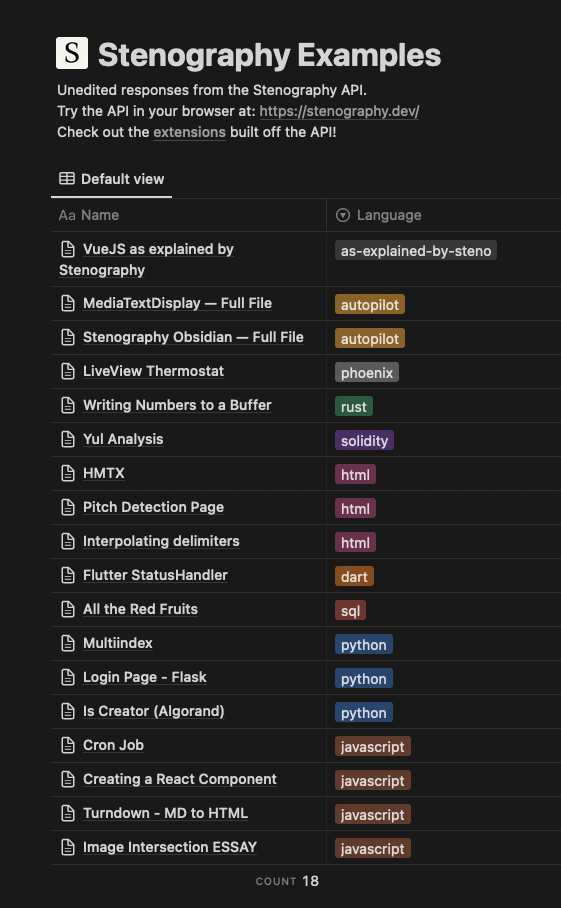Click autopilot tag in MediaTextDisplay row
The image size is (561, 908).
369,305
